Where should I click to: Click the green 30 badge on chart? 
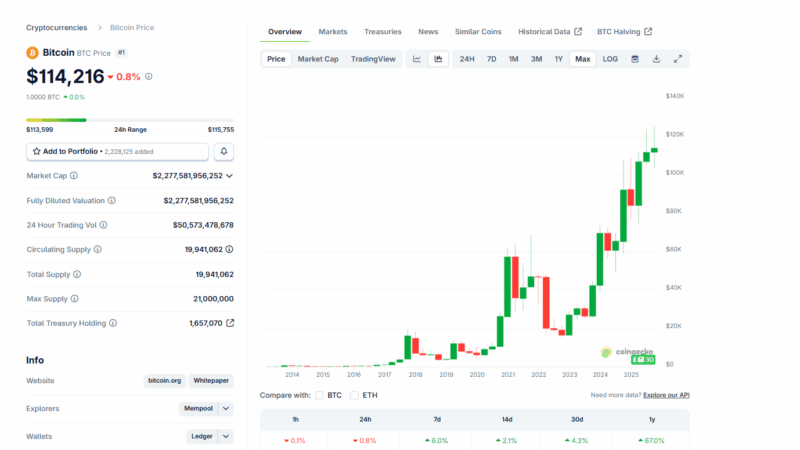tap(643, 360)
